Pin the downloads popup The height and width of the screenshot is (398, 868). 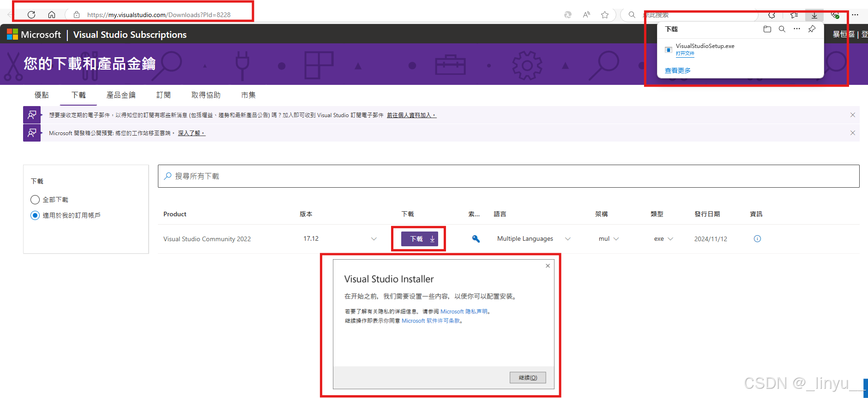(x=812, y=29)
